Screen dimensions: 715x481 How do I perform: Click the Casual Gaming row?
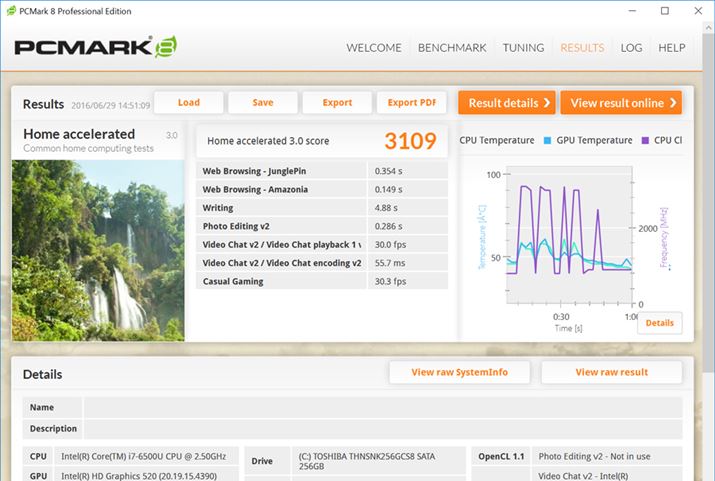322,281
